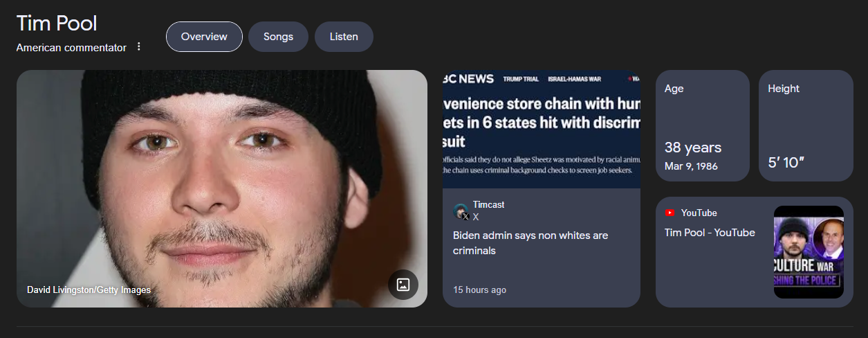Click the red YouTube logo icon
The width and height of the screenshot is (868, 338).
pos(670,213)
